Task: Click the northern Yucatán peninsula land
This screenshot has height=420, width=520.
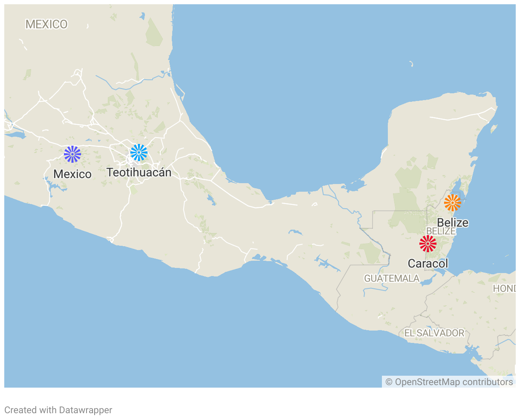Action: (443, 128)
